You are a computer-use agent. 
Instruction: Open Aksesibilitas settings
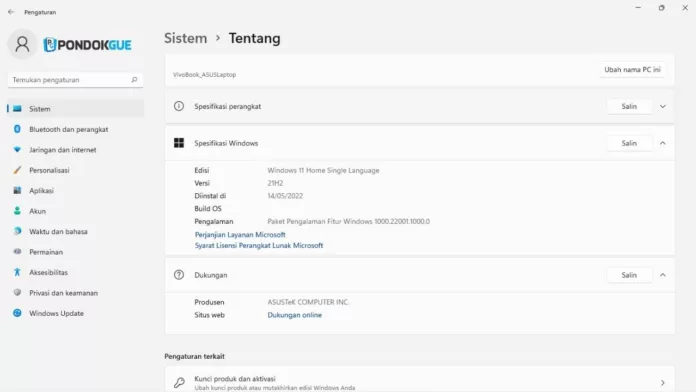click(75, 272)
